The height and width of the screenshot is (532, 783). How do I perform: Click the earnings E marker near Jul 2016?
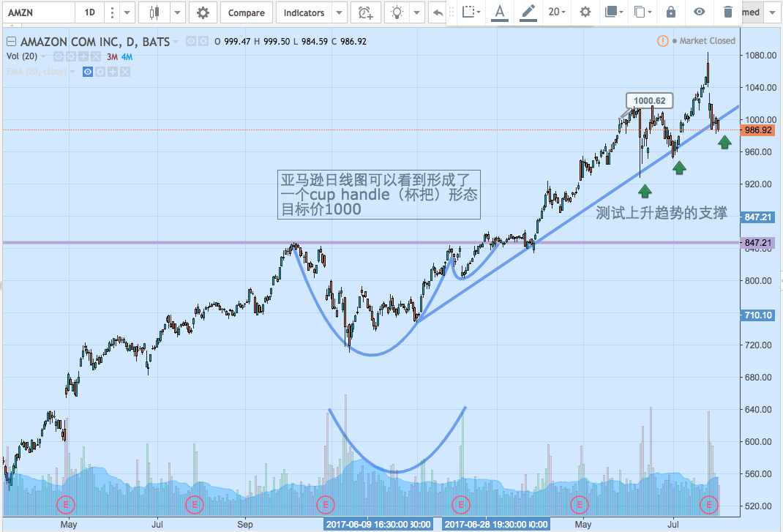point(194,505)
